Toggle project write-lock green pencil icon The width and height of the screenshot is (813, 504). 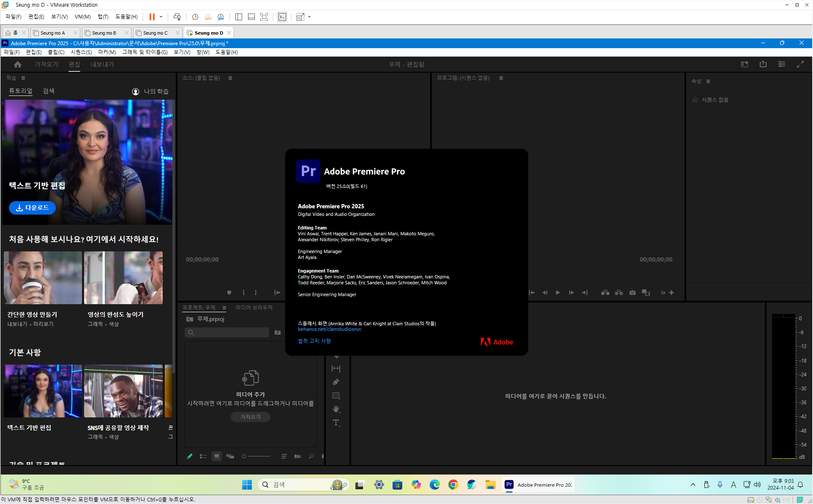[x=189, y=456]
